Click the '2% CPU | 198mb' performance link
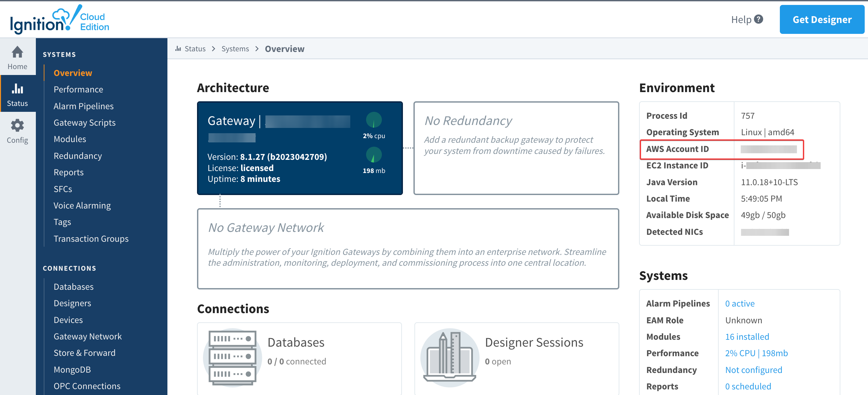Viewport: 868px width, 395px height. tap(756, 353)
